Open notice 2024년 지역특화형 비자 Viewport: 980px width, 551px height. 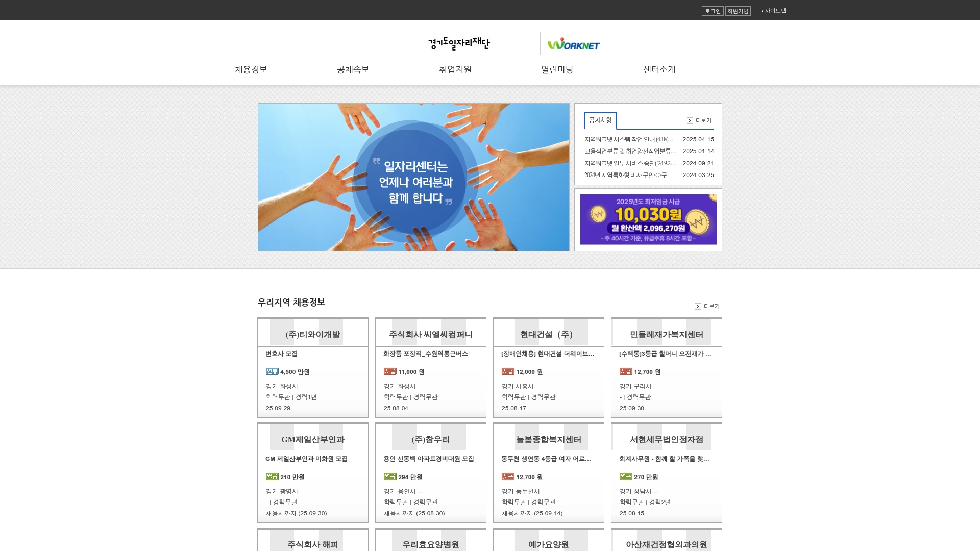(x=629, y=175)
